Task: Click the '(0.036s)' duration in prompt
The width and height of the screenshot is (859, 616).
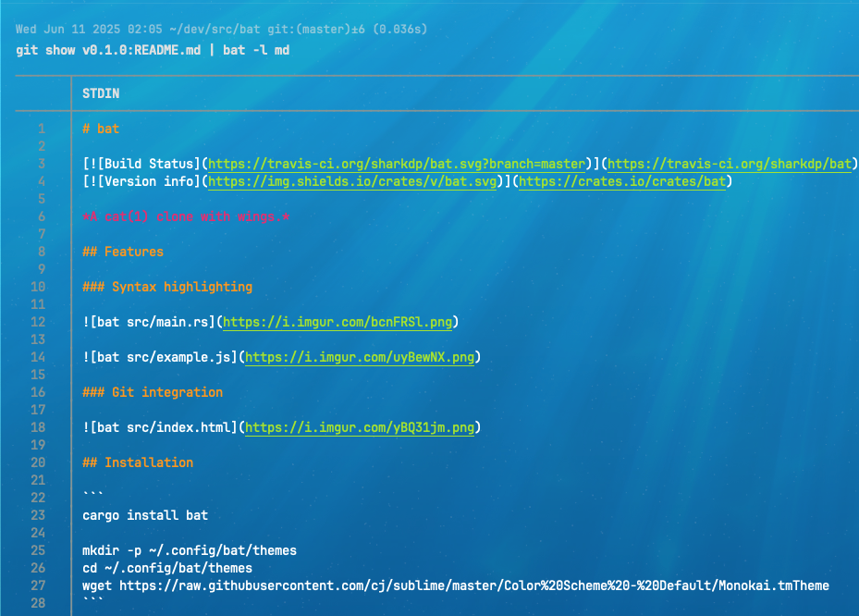Action: tap(400, 29)
